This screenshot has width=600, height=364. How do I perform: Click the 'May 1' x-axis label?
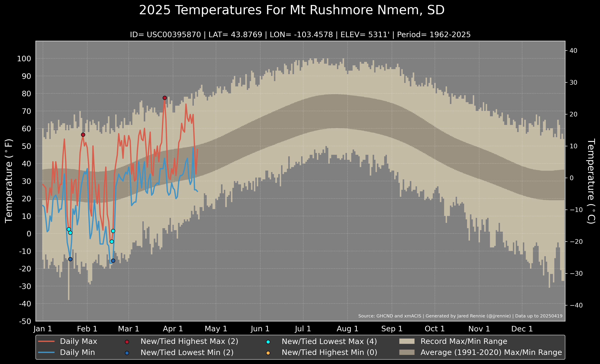[x=216, y=329]
